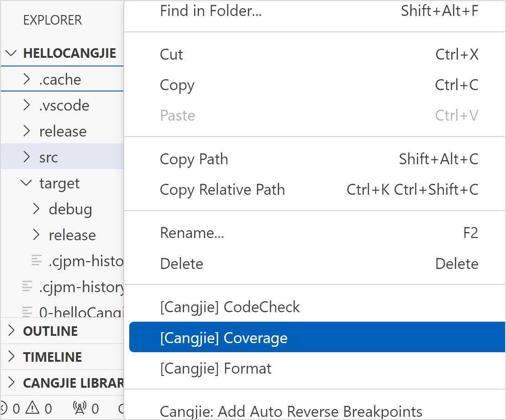Run [Cangjie] CodeCheck from the context menu

(x=229, y=307)
